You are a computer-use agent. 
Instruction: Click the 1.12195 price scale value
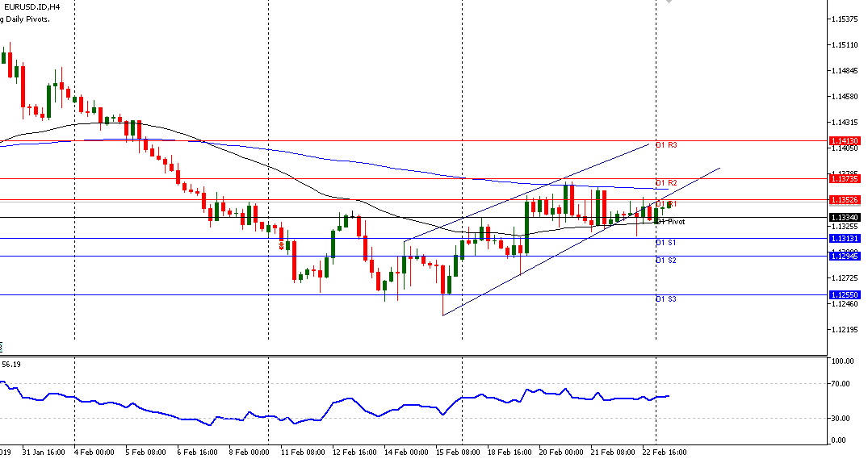coord(845,330)
